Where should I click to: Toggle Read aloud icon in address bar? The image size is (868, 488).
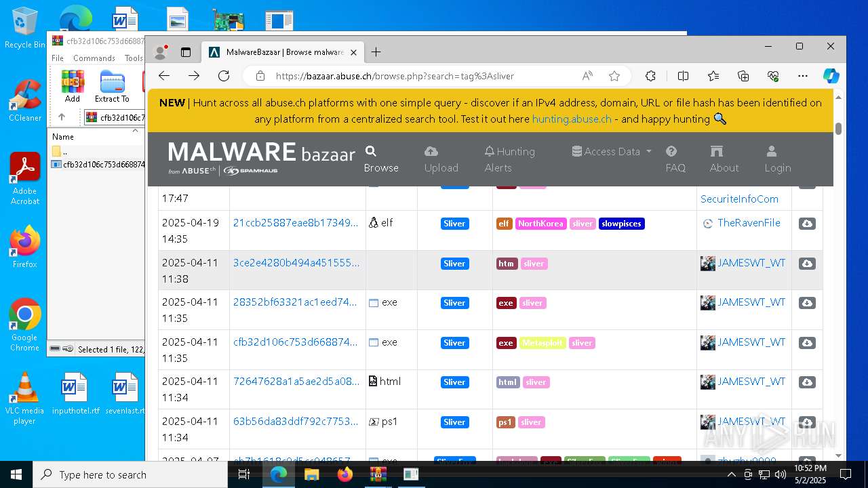587,76
